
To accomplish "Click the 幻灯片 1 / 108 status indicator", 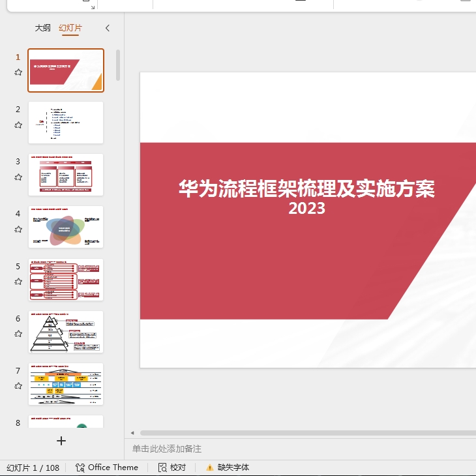I will (33, 468).
